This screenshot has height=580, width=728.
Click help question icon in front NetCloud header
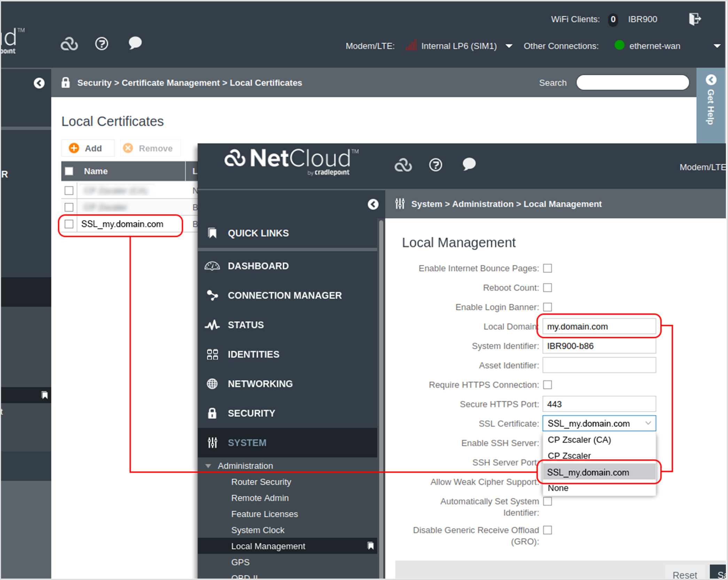436,165
